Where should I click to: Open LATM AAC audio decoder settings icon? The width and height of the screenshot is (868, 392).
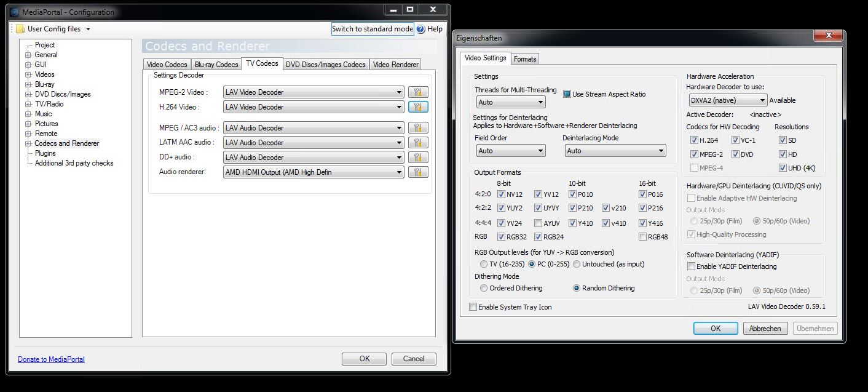tap(418, 143)
